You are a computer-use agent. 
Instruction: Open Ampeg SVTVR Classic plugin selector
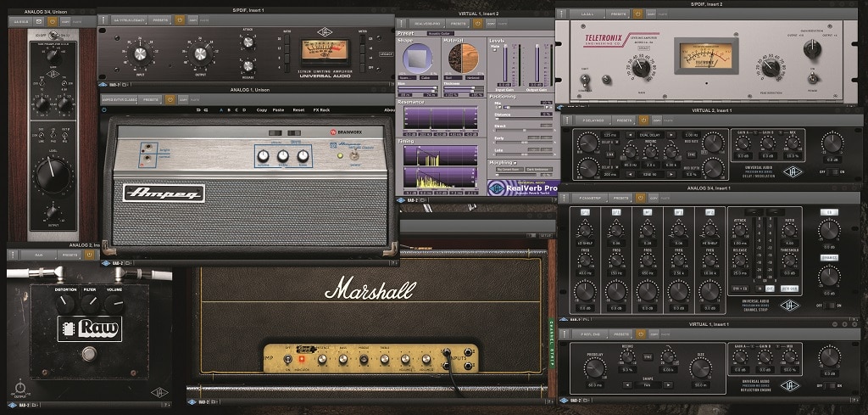click(x=119, y=100)
